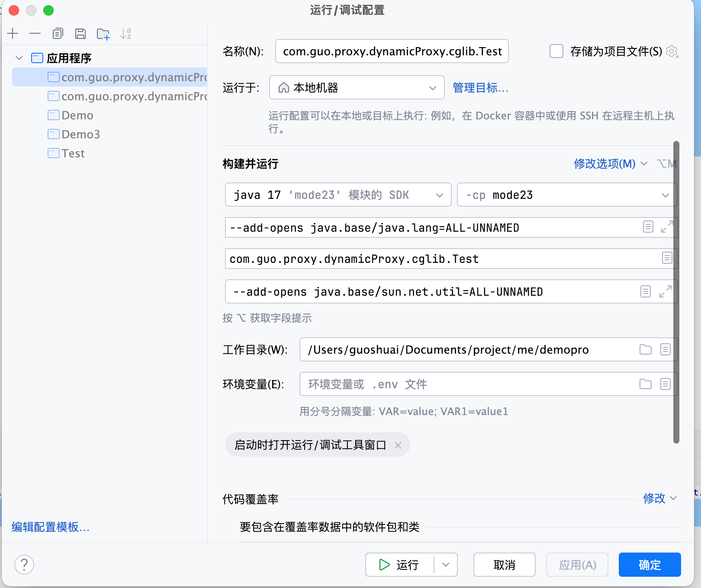Viewport: 701px width, 588px height.
Task: Click into the 名称(N) text field
Action: click(x=392, y=51)
